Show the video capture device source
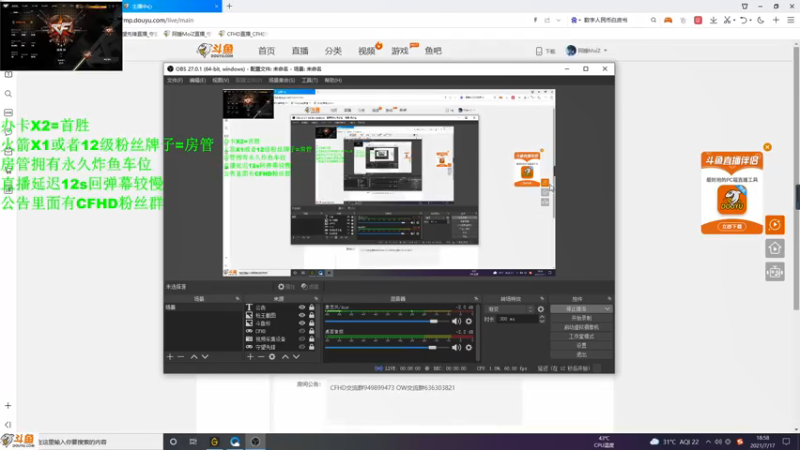This screenshot has height=450, width=800. click(302, 339)
